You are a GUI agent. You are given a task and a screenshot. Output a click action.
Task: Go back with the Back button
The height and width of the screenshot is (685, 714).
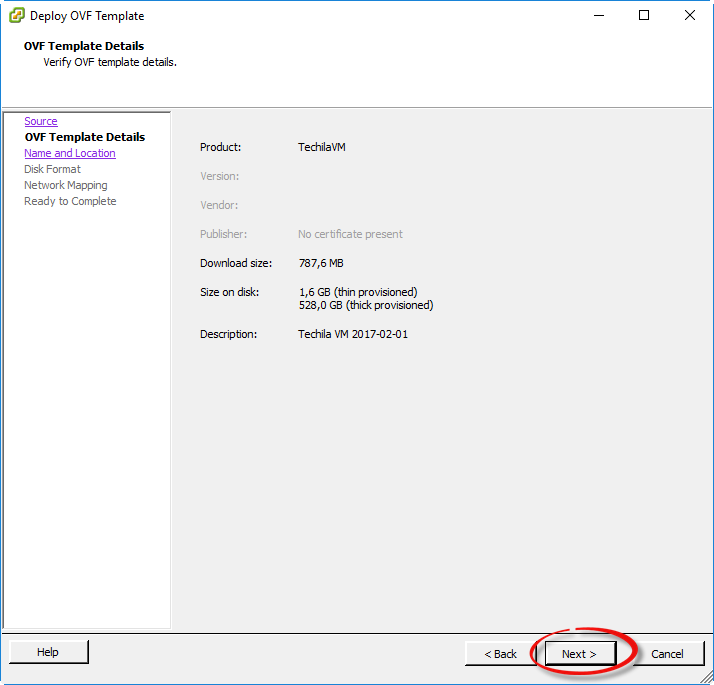click(x=501, y=654)
